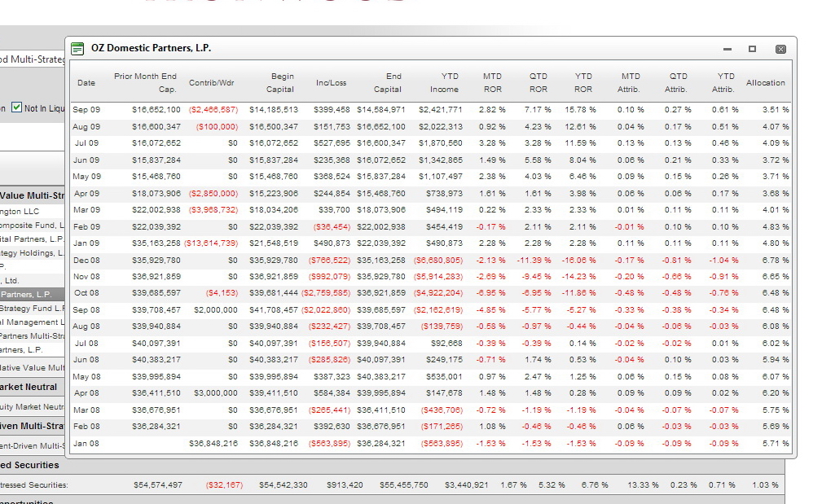Click the Inc/Loss column header
Image resolution: width=822 pixels, height=504 pixels.
(x=331, y=83)
